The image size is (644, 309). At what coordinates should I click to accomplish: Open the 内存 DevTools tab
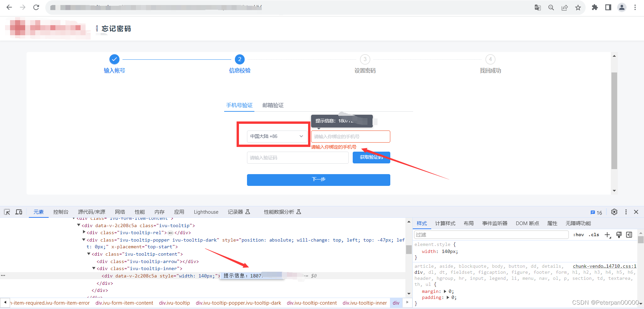(160, 212)
